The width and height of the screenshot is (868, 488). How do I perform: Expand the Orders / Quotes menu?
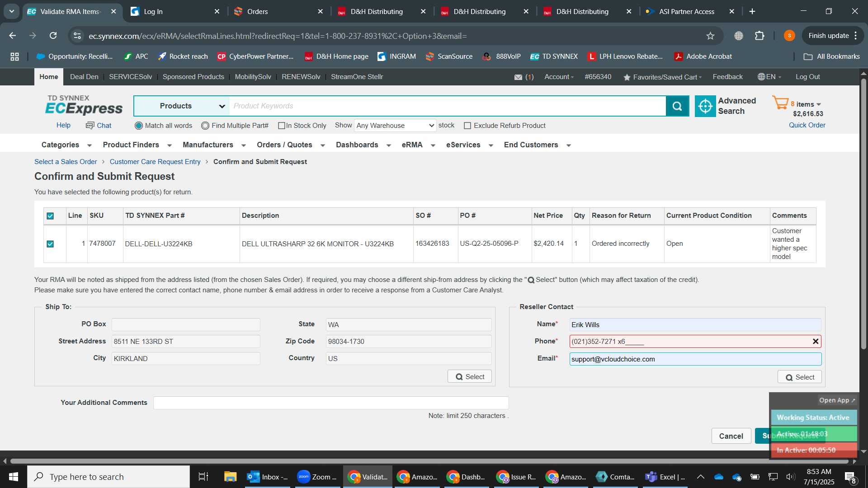(291, 145)
